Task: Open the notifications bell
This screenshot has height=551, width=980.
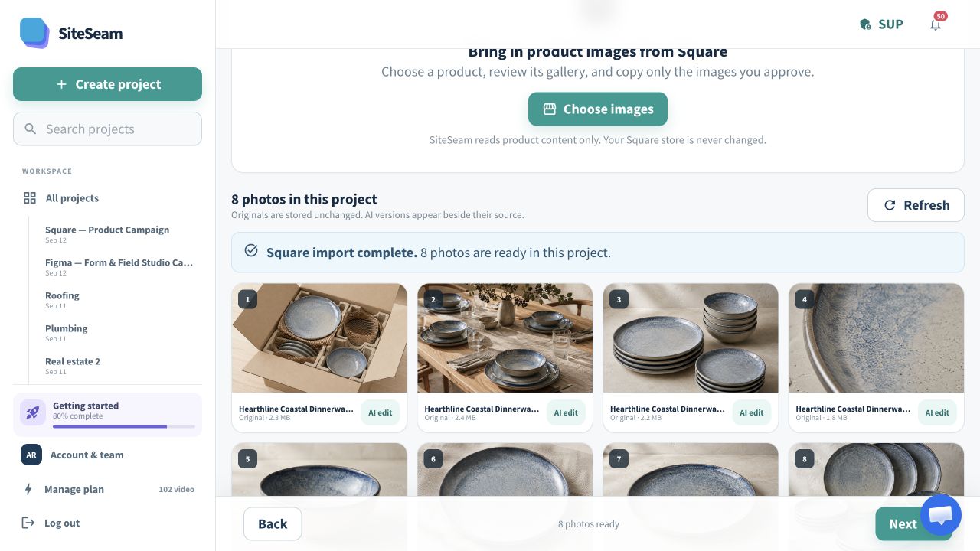Action: point(936,24)
